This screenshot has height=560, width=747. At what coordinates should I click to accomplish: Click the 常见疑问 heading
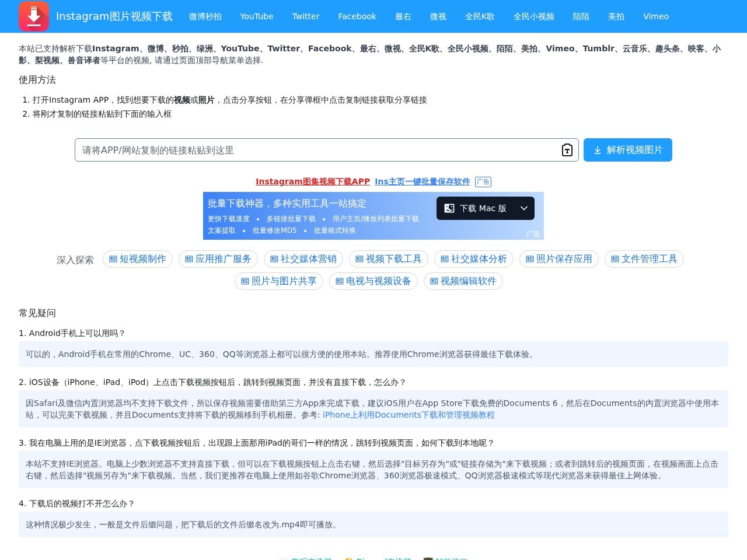pyautogui.click(x=37, y=313)
